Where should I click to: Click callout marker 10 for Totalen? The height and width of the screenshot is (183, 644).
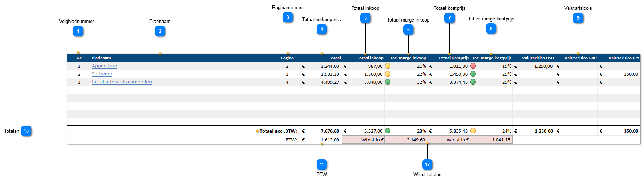coord(26,131)
